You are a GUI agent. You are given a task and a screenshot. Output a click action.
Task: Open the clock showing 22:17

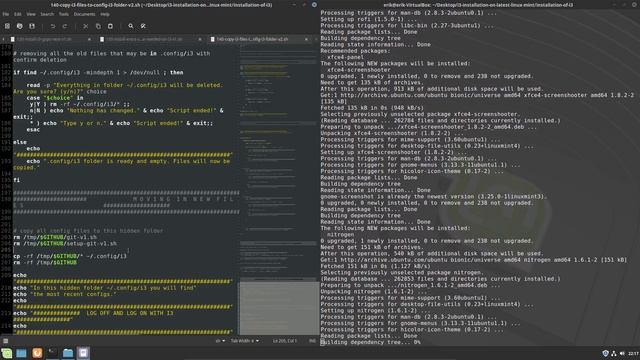[x=633, y=353]
